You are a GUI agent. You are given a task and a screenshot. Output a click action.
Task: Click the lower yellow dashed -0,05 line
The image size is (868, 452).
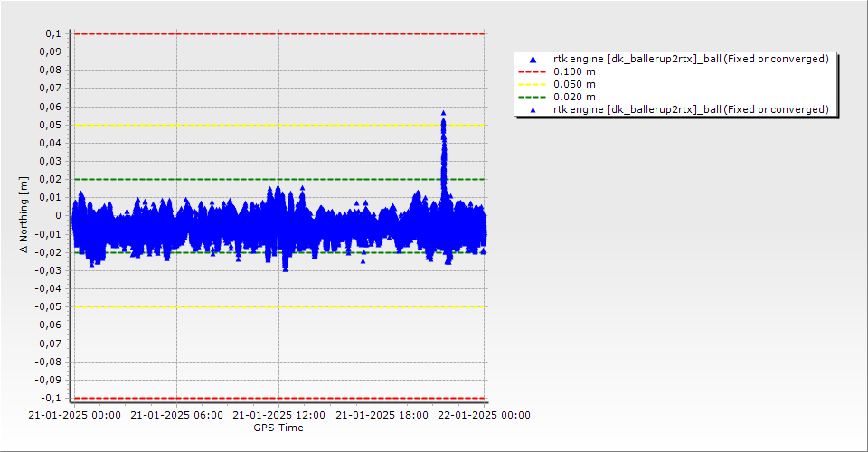tap(279, 307)
